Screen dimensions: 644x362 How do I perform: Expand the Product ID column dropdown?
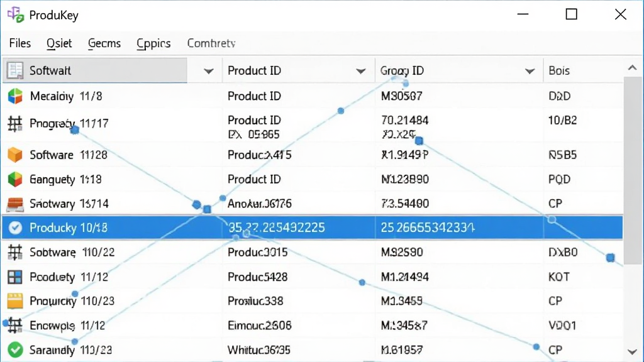click(x=360, y=71)
